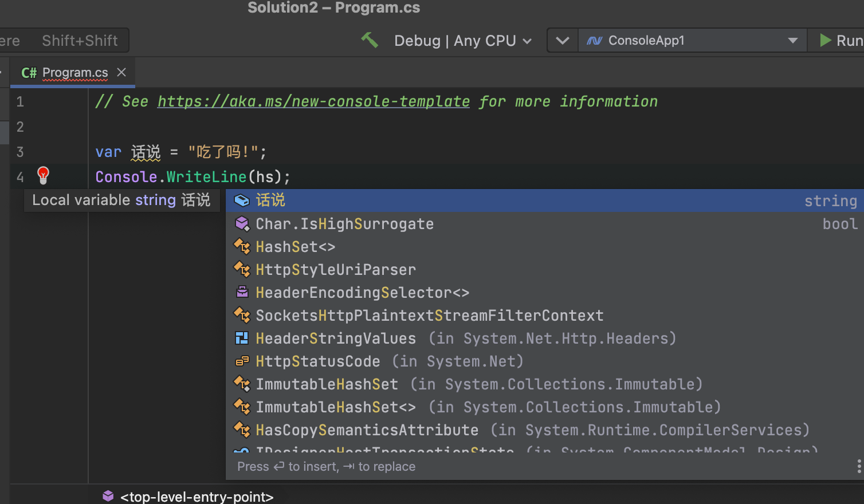Choose HttpStyleUriParser from completion list
Screen dimensions: 864x504
(545, 270)
